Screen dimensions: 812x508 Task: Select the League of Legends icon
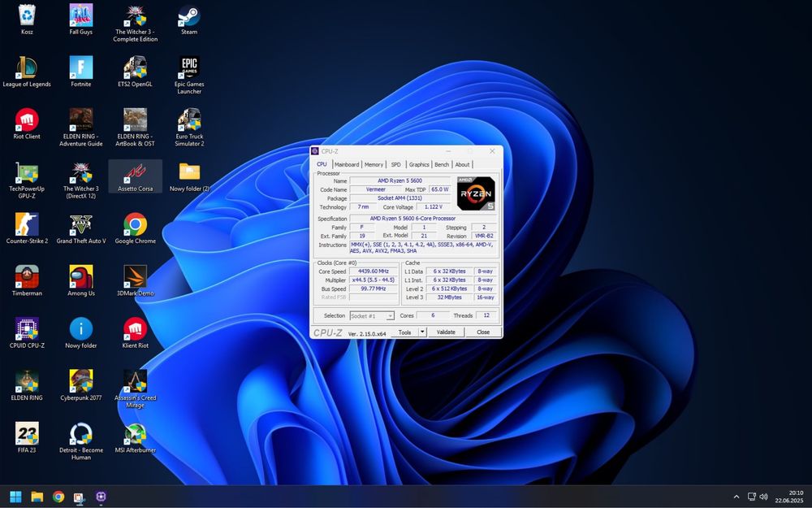point(27,72)
